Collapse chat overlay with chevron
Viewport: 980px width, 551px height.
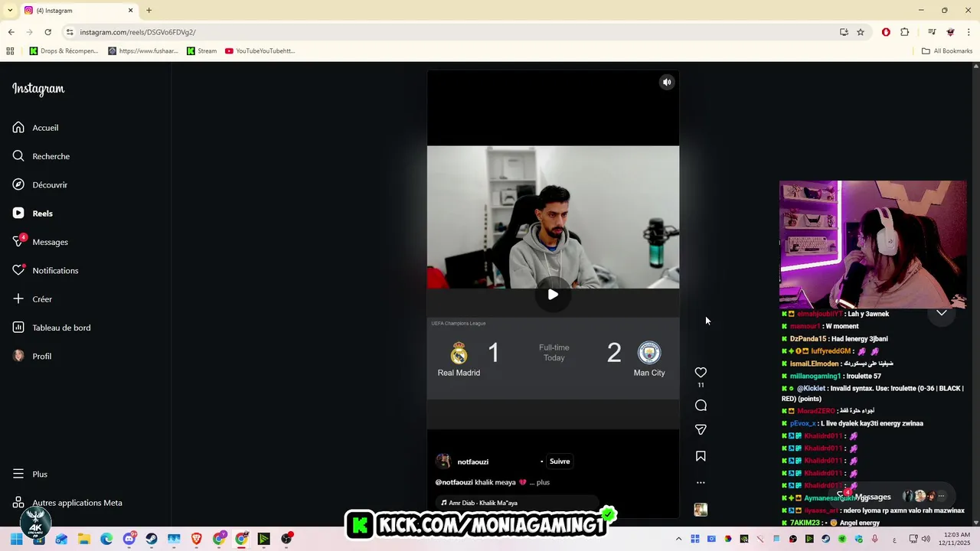coord(942,313)
